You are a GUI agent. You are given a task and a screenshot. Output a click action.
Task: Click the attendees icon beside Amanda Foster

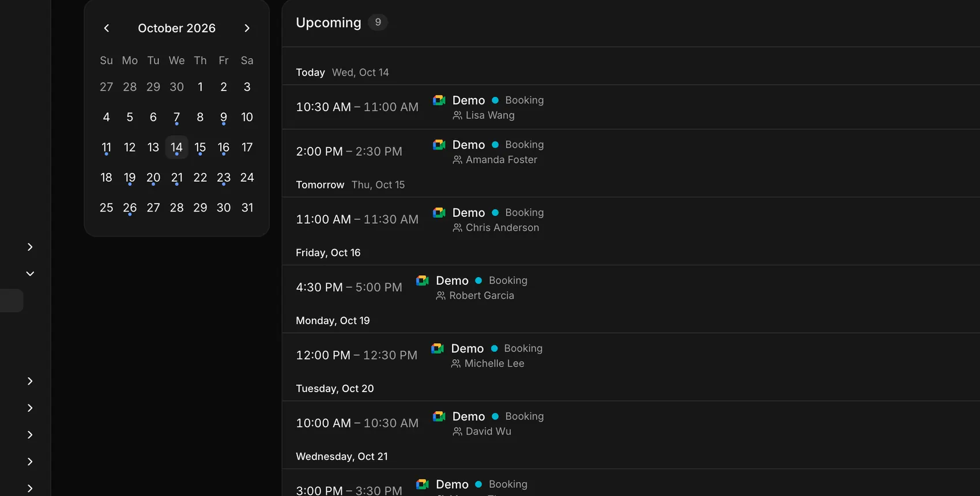point(457,160)
